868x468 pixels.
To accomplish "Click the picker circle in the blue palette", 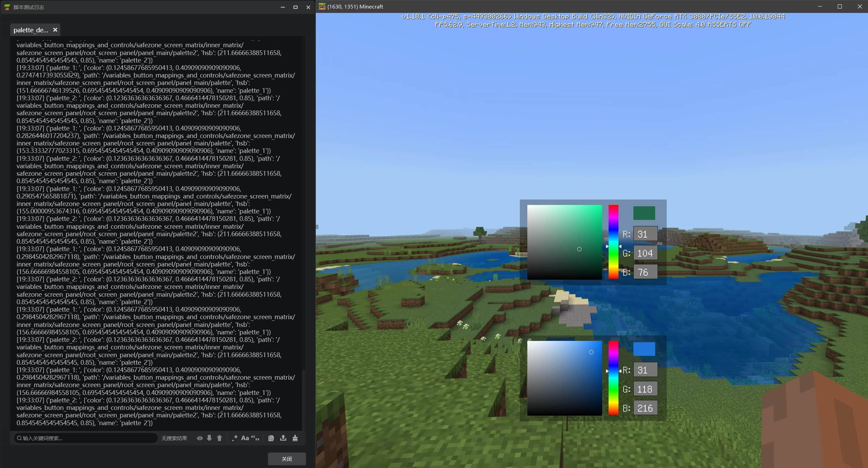I will (591, 352).
